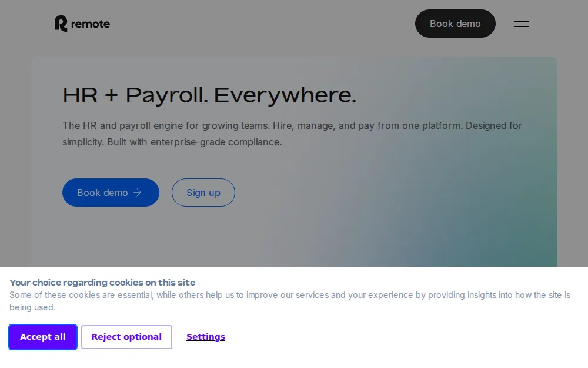The height and width of the screenshot is (368, 588).
Task: Click the words "being used." in cookie notice
Action: 32,307
